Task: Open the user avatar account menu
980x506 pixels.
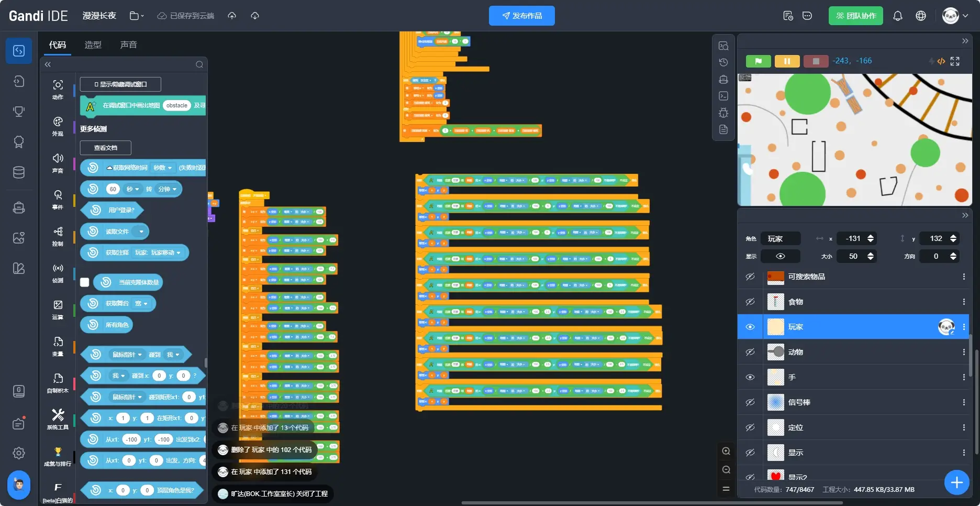Action: 955,16
